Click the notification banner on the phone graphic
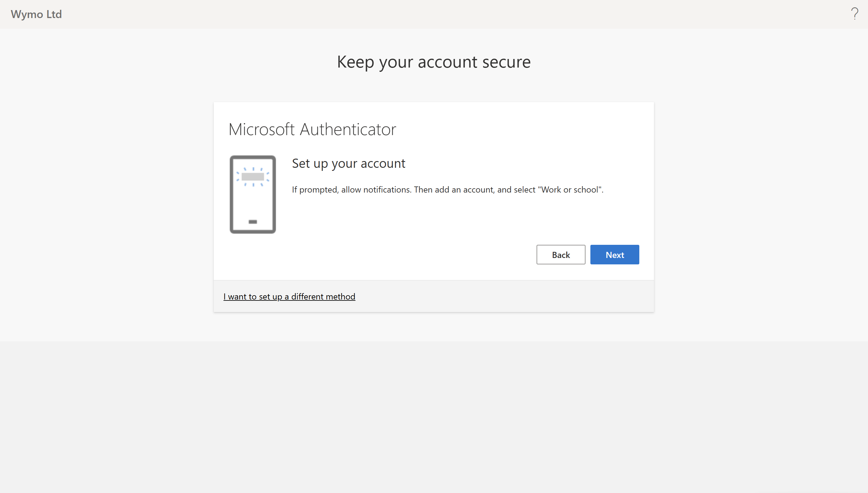868x493 pixels. tap(253, 176)
